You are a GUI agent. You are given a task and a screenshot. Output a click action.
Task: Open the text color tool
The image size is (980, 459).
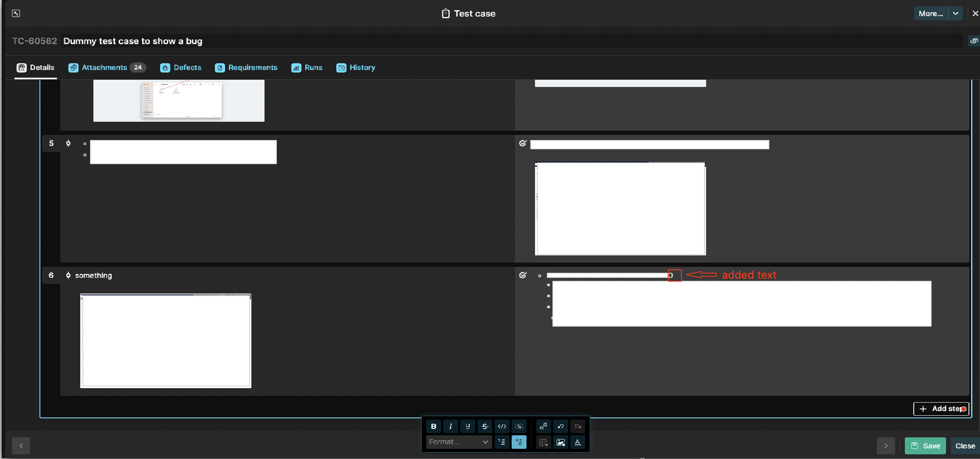coord(577,442)
